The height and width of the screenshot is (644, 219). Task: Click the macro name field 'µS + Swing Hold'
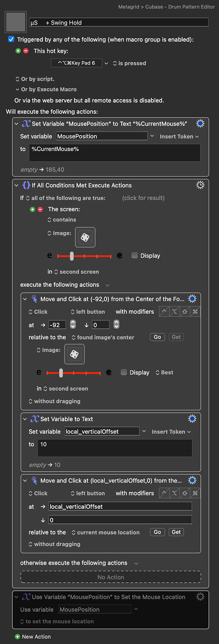[x=119, y=22]
